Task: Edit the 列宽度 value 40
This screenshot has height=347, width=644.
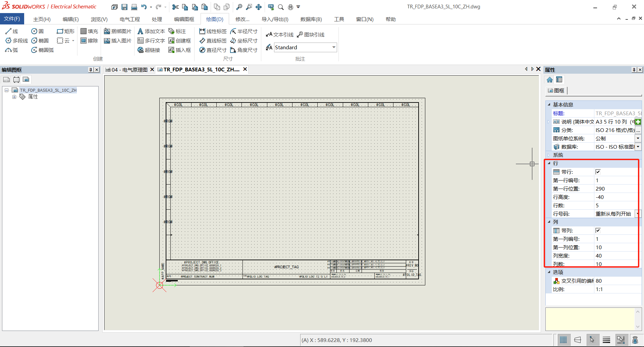Action: click(x=616, y=256)
